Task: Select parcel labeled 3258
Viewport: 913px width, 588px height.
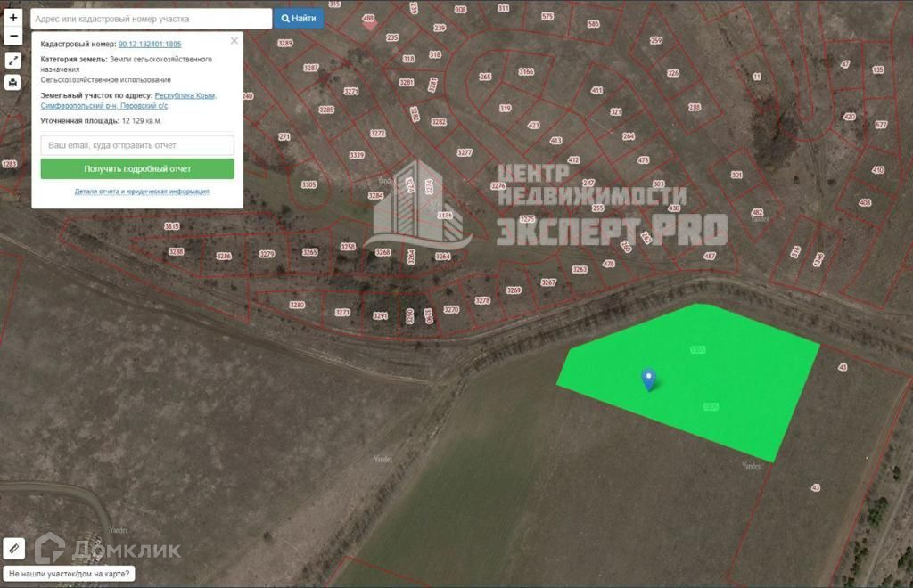Action: (x=348, y=247)
